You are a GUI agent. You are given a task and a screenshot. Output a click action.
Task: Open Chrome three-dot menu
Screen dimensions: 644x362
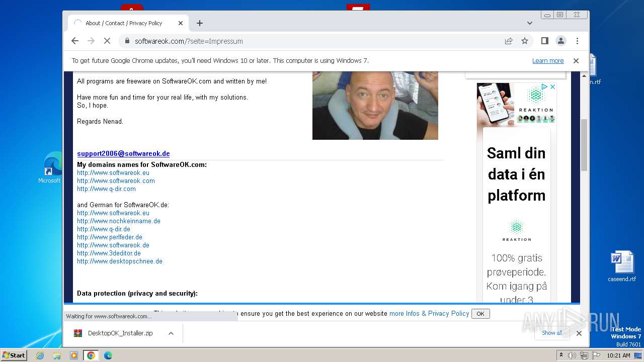click(x=577, y=41)
